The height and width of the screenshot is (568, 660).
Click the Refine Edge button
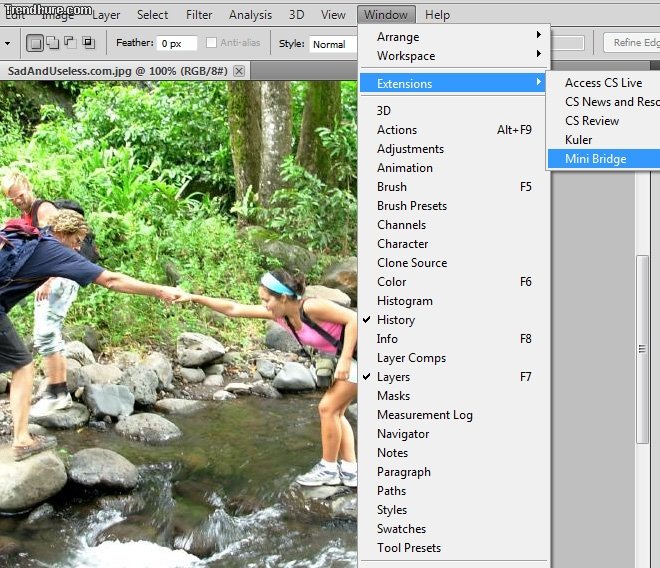tap(632, 43)
